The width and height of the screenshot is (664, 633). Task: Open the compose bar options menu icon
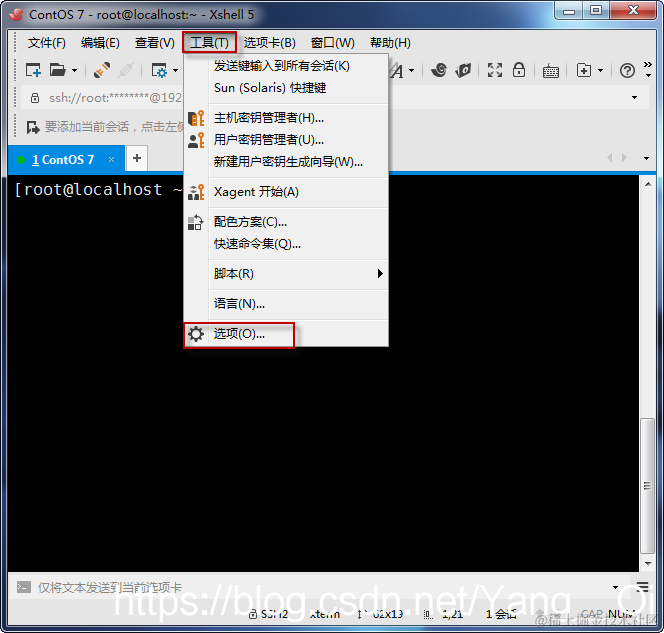click(x=642, y=587)
